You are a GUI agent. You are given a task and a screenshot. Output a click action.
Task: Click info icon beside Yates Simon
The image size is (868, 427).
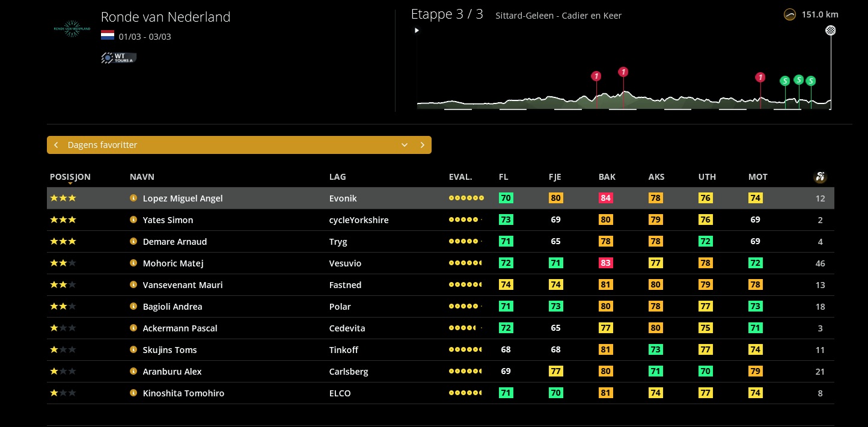[133, 220]
